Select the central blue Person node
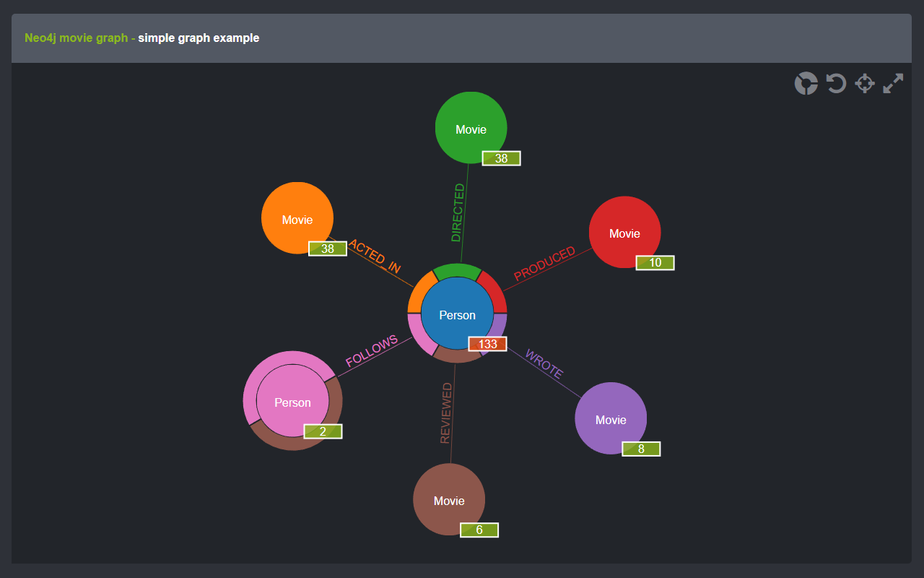Image resolution: width=924 pixels, height=578 pixels. (458, 315)
